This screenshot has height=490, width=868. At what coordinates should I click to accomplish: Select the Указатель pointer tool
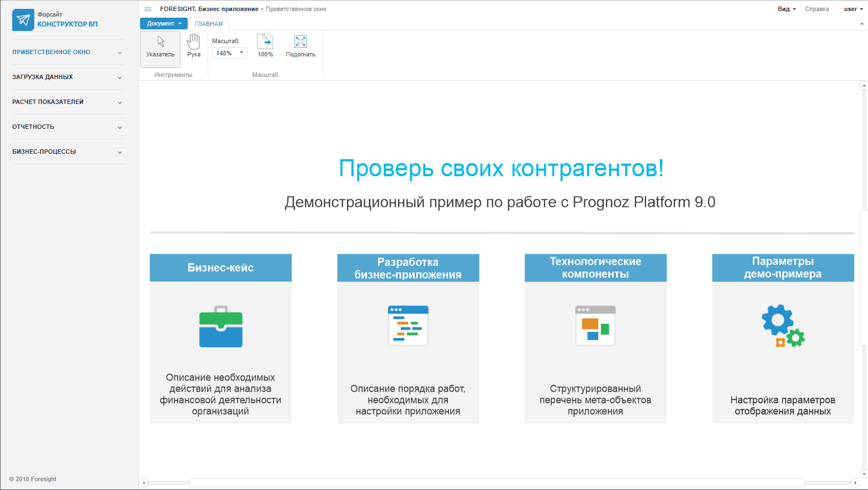point(160,49)
